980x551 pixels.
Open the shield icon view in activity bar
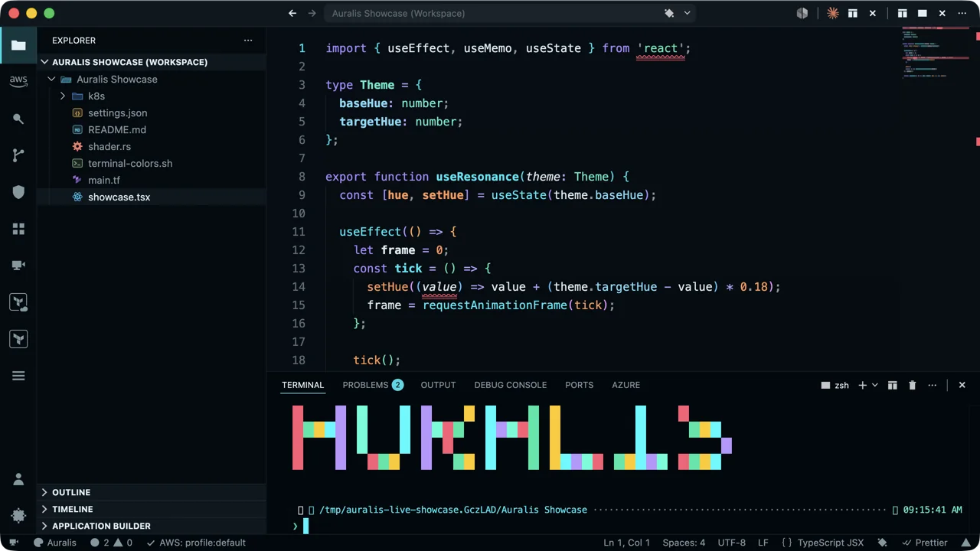tap(18, 192)
